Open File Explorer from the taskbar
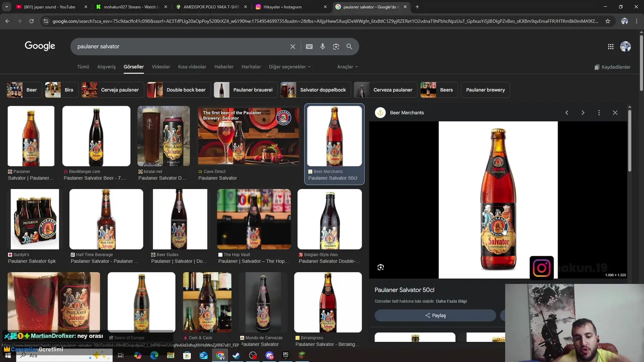The height and width of the screenshot is (362, 644). (171, 355)
